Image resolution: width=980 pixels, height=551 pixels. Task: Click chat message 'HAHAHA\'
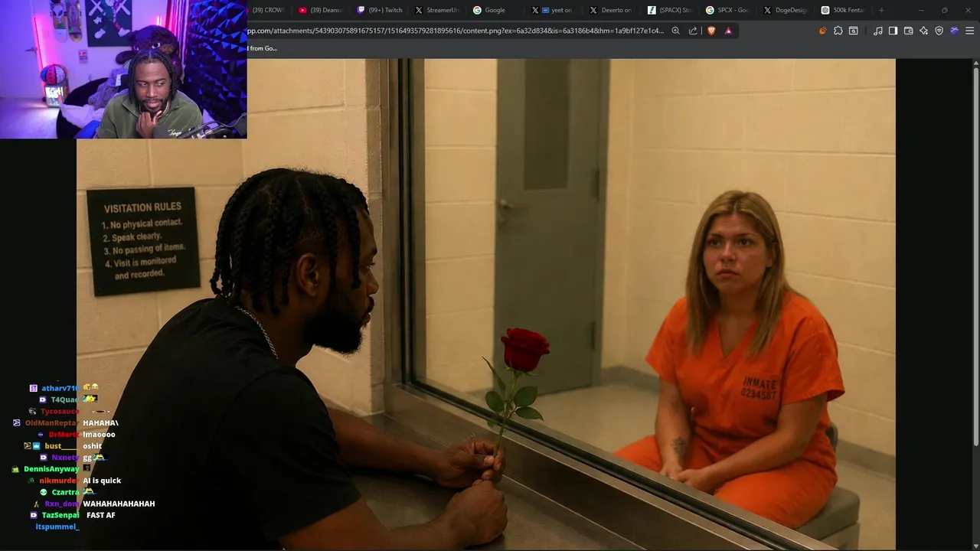coord(100,423)
